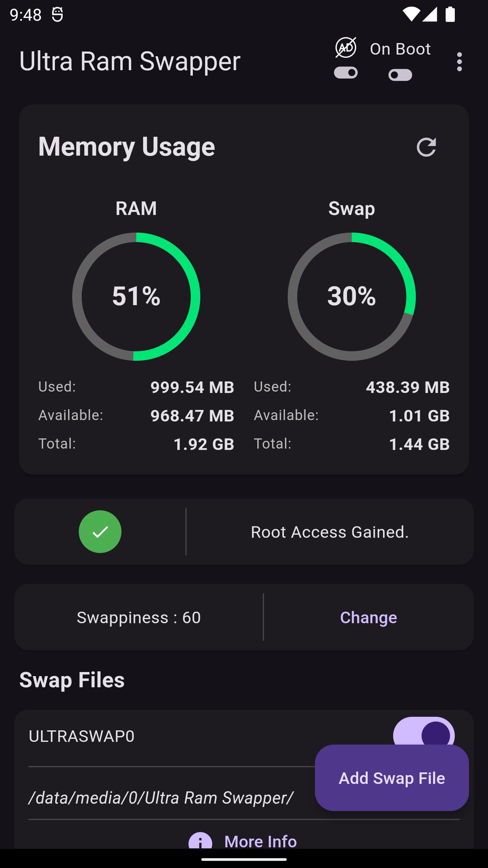The height and width of the screenshot is (868, 488).
Task: Tap the Swap 30% usage gauge
Action: 352,296
